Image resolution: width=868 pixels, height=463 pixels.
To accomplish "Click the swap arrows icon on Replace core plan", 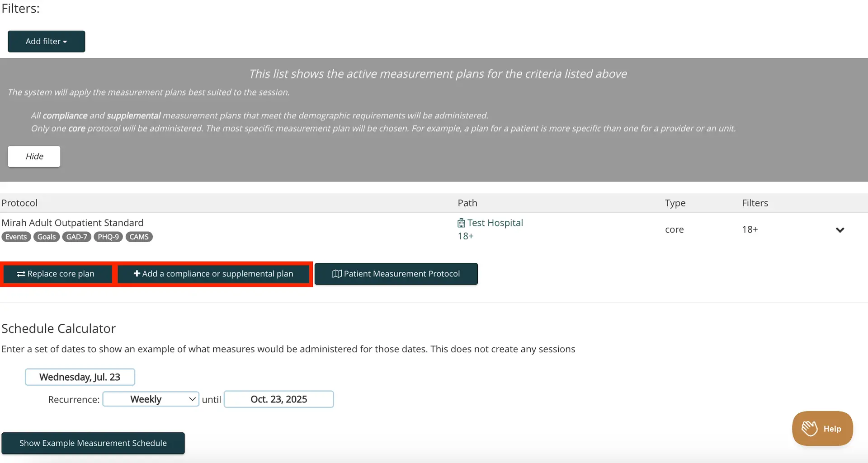I will click(x=20, y=274).
